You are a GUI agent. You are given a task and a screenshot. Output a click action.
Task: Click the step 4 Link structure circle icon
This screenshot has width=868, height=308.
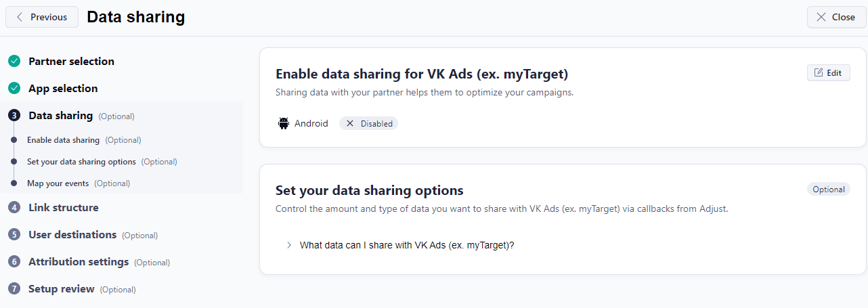tap(14, 208)
